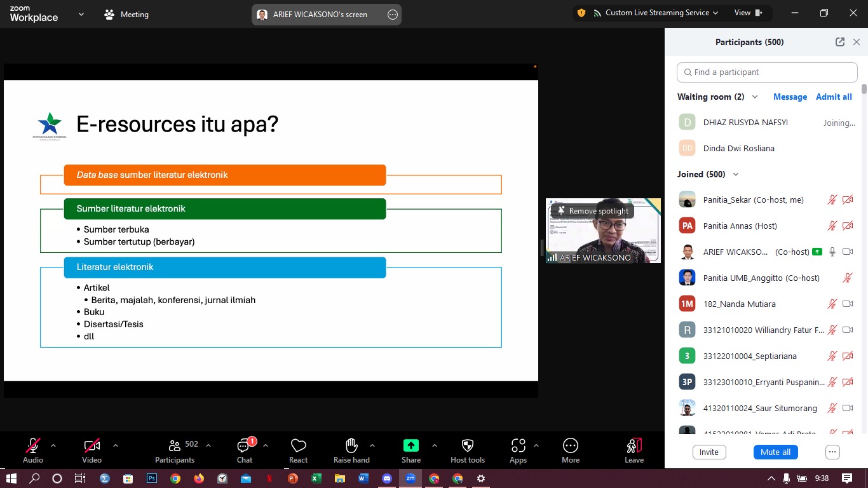Click the Mute all button
The image size is (868, 488).
click(x=775, y=452)
